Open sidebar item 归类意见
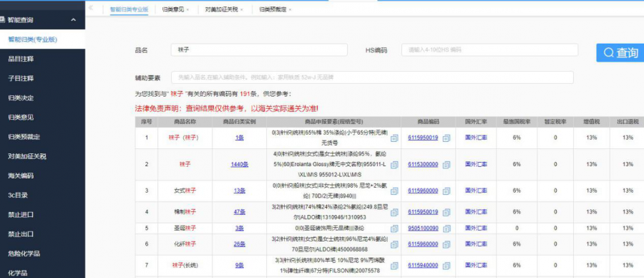 [x=42, y=118]
